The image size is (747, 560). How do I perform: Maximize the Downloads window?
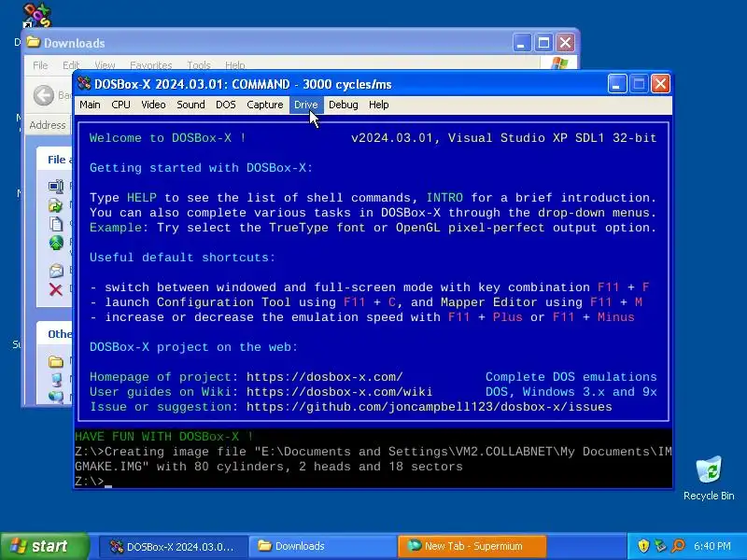click(x=543, y=43)
